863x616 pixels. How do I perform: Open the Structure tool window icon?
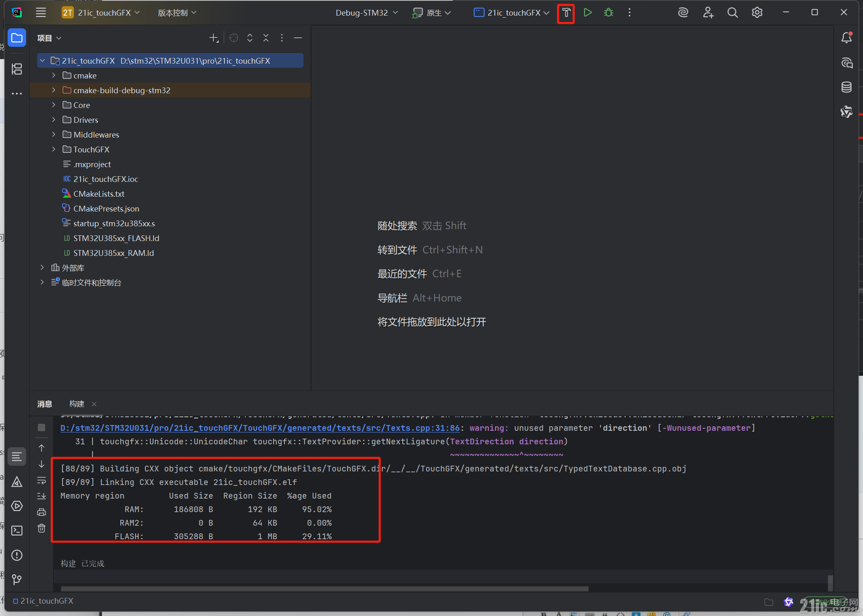pyautogui.click(x=17, y=69)
